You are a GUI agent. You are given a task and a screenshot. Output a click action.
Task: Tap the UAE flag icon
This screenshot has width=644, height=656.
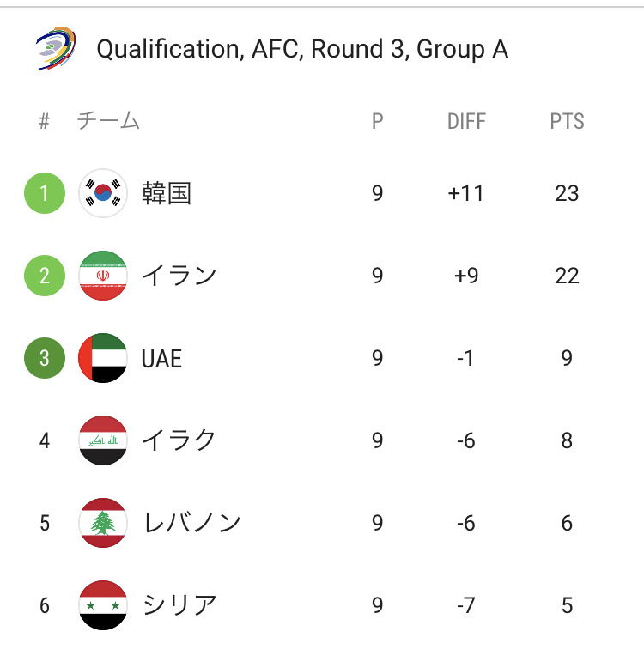[103, 358]
